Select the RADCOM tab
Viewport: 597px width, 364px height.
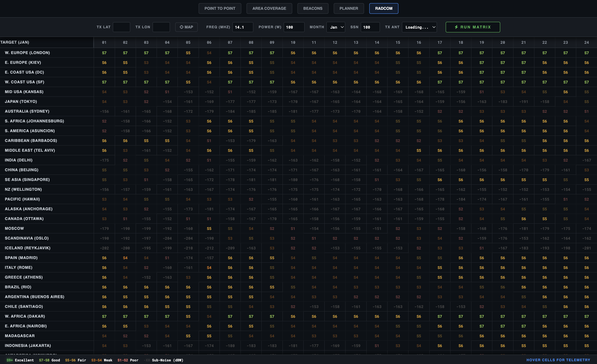(384, 9)
